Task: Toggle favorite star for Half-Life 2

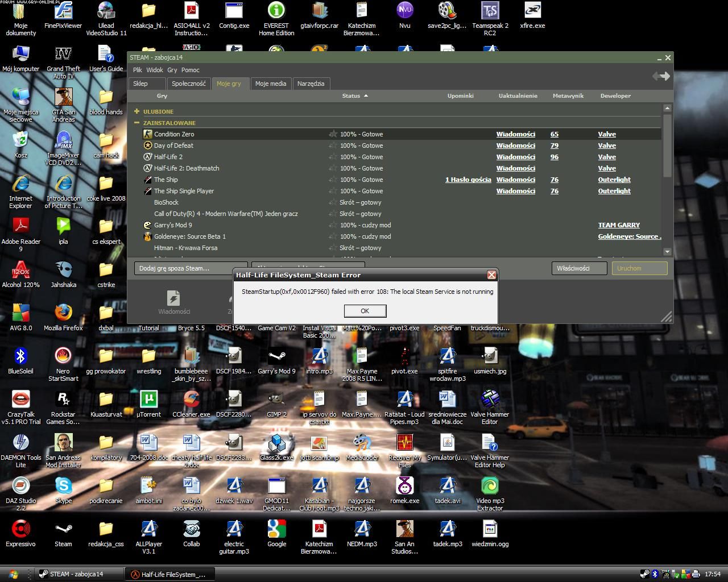Action: [x=333, y=157]
